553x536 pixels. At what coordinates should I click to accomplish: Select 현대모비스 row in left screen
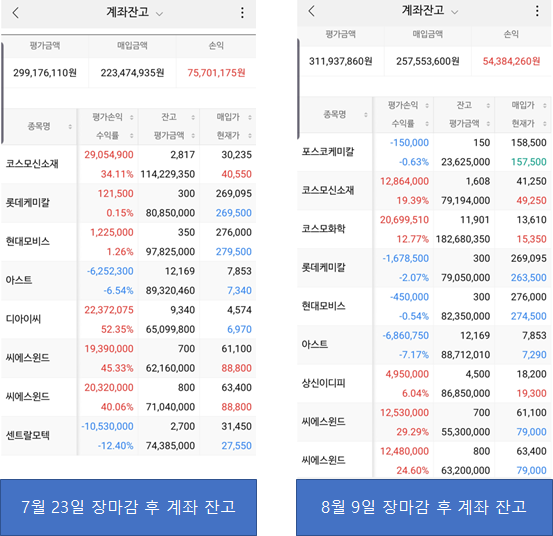[128, 242]
